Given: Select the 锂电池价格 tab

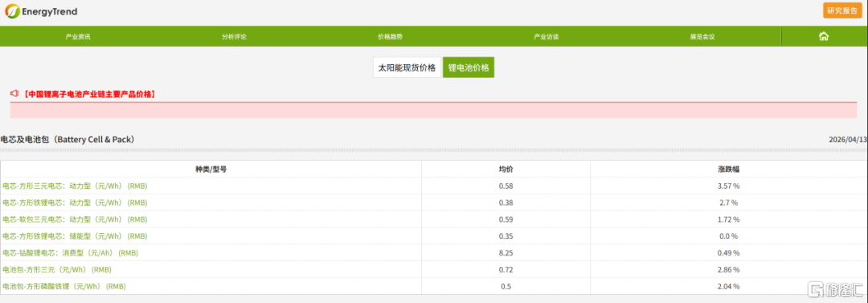Looking at the screenshot, I should coord(469,68).
